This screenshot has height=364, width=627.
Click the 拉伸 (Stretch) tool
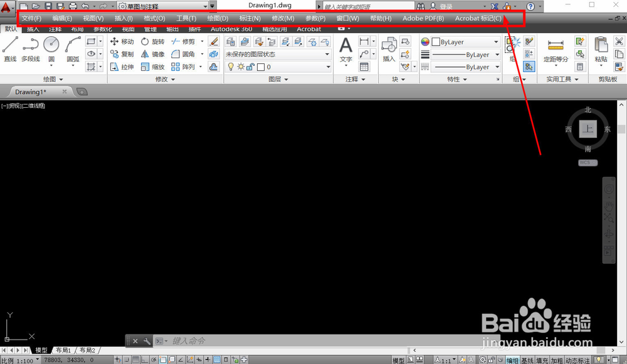coord(122,67)
